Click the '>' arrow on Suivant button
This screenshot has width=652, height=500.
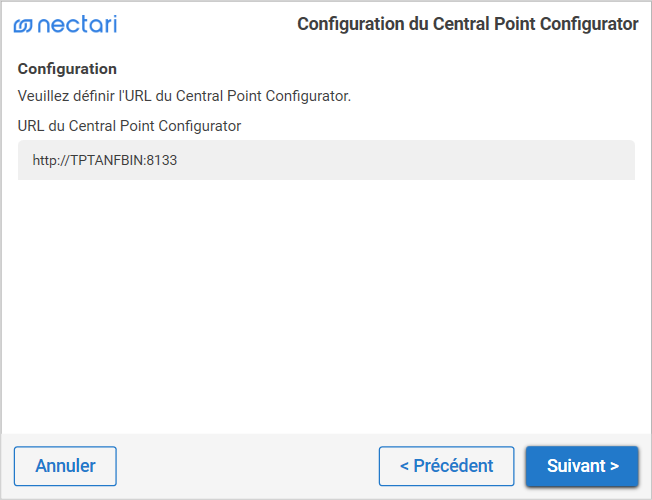click(x=614, y=466)
